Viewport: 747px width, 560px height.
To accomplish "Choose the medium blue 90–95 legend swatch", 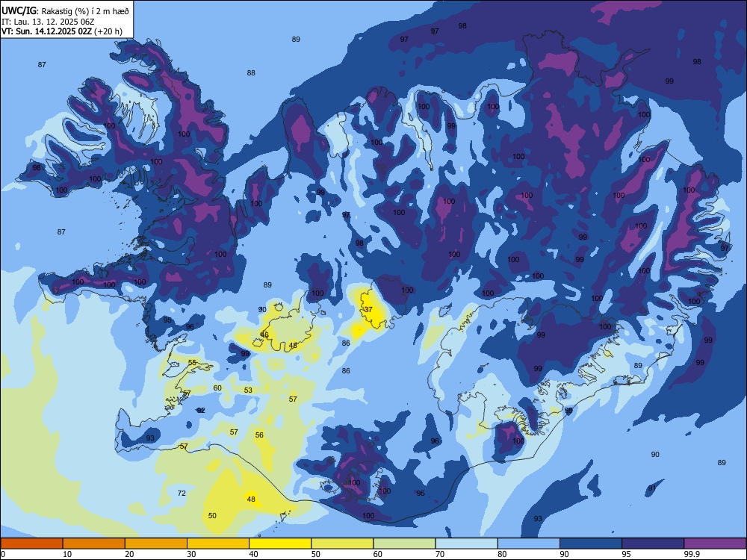I will [x=591, y=544].
